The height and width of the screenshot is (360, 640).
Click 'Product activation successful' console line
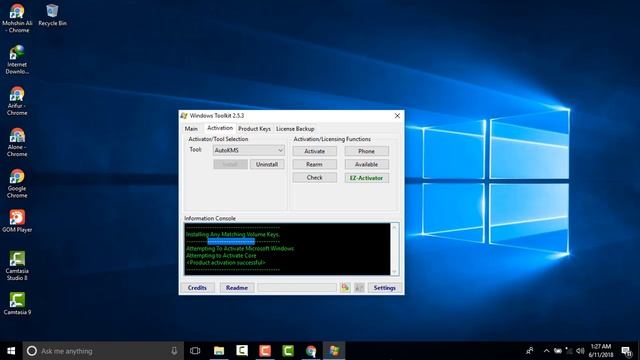[x=226, y=262]
